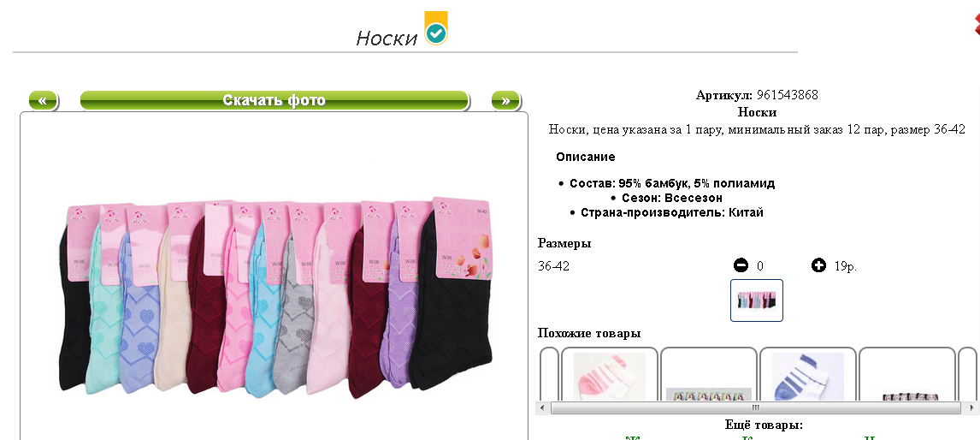Click the red icon at top-right corner
This screenshot has width=980, height=440.
pyautogui.click(x=977, y=24)
